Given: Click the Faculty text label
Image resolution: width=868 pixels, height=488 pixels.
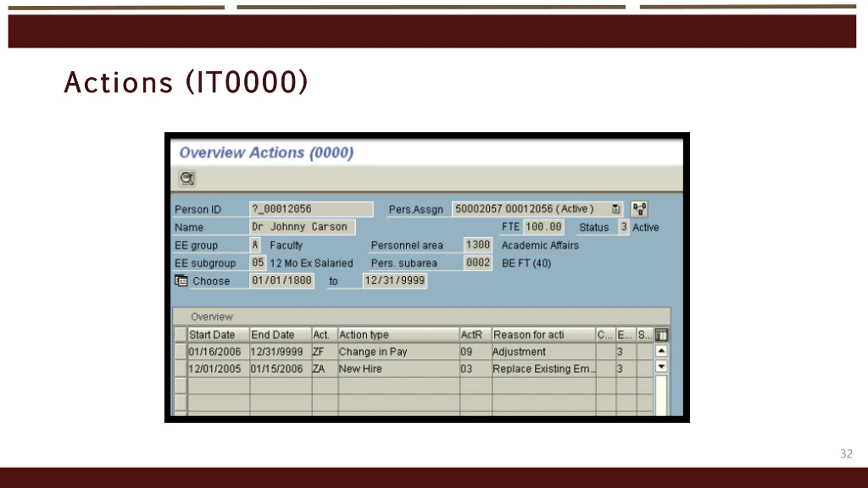Looking at the screenshot, I should tap(286, 245).
